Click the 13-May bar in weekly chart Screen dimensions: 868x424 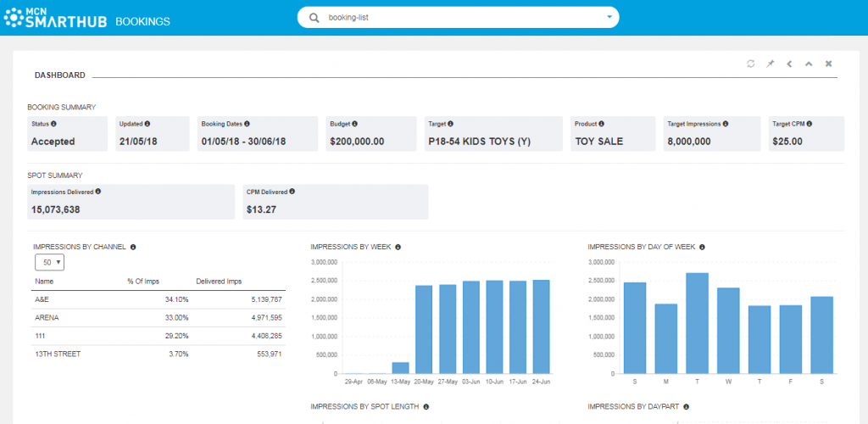401,368
